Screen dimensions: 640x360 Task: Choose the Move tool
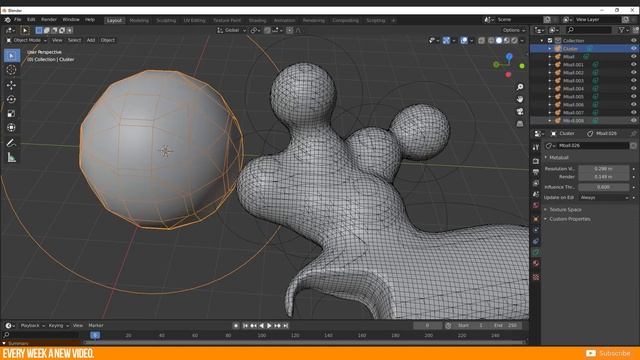coord(11,85)
